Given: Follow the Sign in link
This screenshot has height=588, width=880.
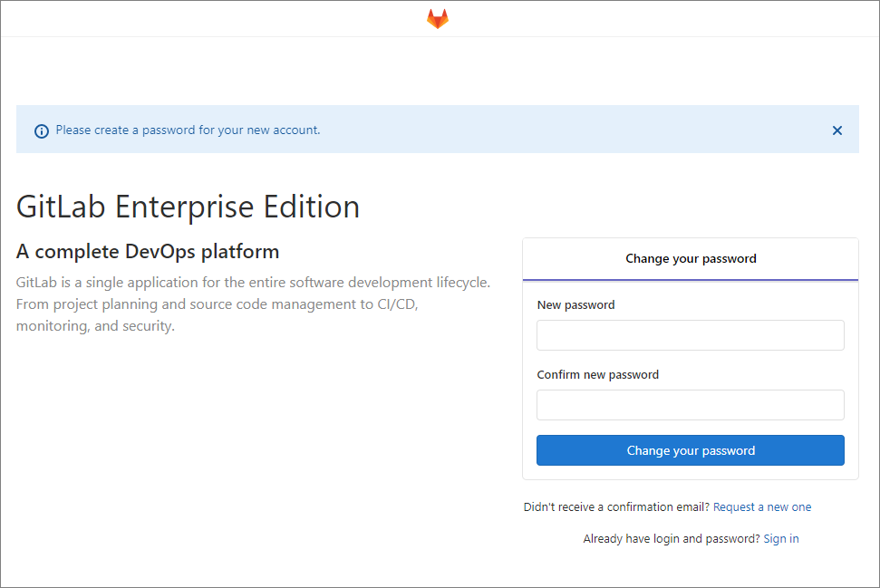Looking at the screenshot, I should point(781,539).
